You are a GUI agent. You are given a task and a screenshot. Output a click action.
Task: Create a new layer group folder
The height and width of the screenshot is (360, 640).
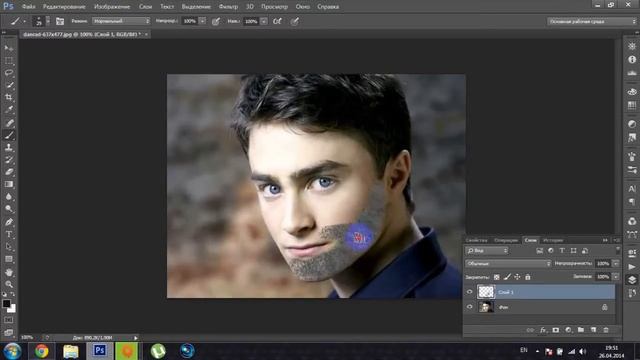(581, 330)
